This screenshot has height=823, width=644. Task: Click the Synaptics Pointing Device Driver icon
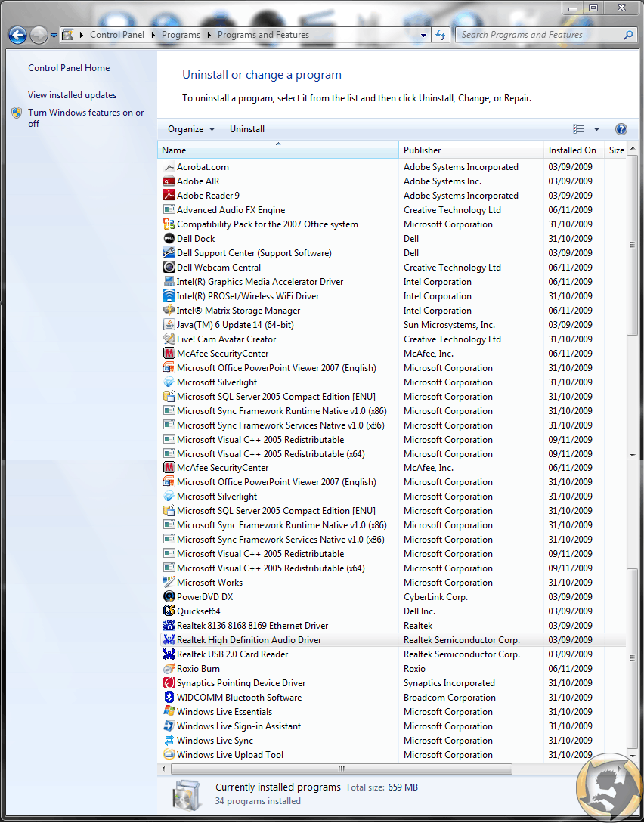coord(169,683)
